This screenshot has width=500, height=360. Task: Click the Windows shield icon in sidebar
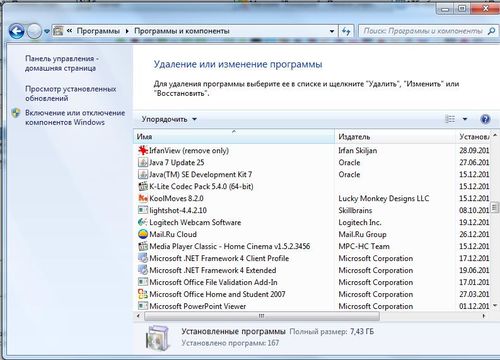[x=16, y=113]
